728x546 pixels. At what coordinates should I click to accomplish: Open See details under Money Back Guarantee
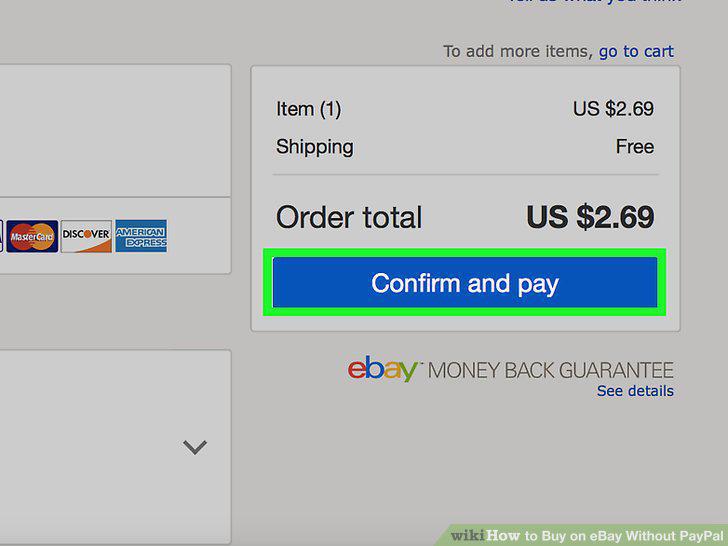635,391
